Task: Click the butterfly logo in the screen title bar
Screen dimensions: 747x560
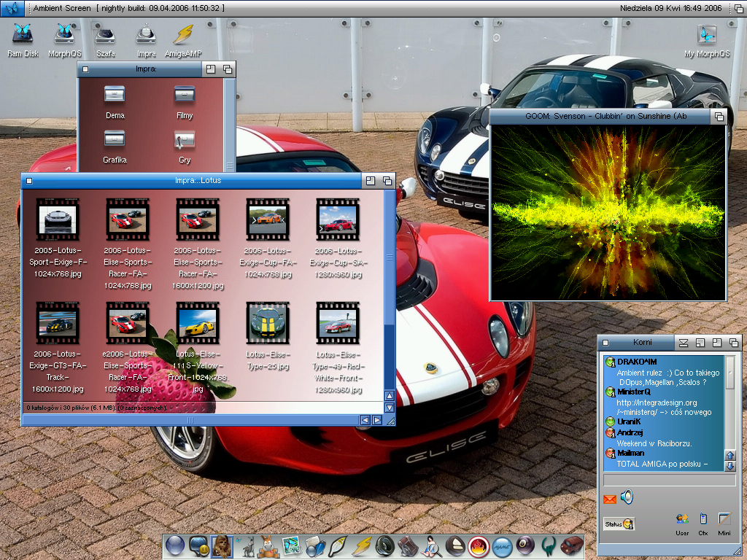Action: (13, 8)
